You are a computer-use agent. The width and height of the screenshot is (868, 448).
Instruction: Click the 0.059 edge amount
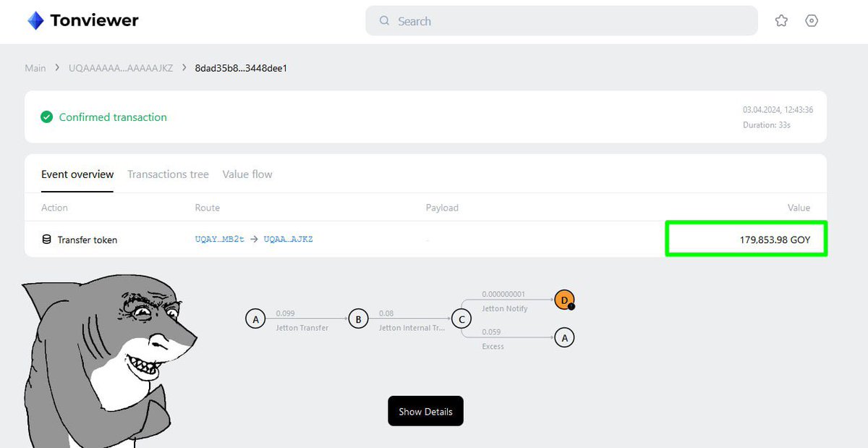[491, 332]
